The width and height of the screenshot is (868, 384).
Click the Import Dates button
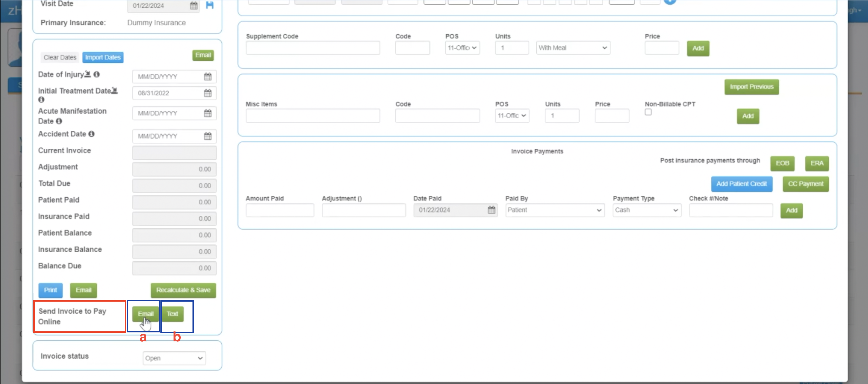pos(103,57)
